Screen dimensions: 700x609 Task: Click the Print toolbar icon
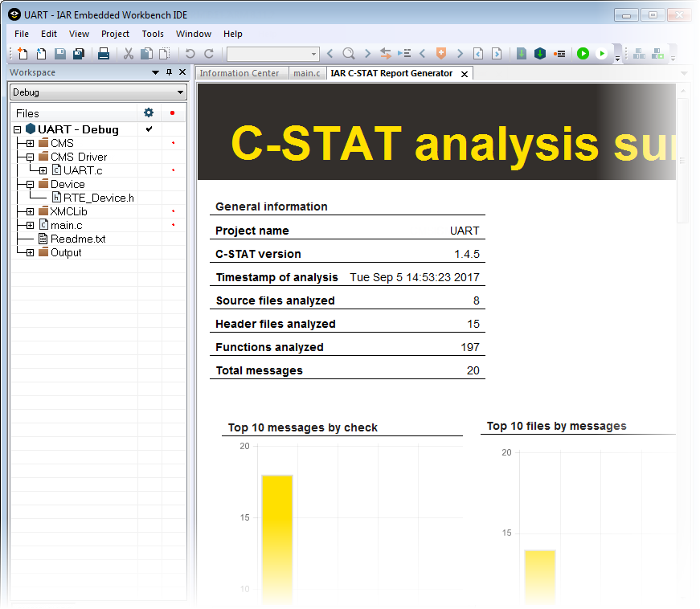(x=104, y=54)
